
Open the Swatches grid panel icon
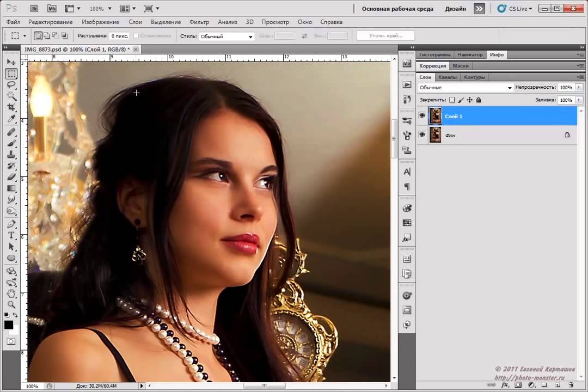tap(407, 223)
